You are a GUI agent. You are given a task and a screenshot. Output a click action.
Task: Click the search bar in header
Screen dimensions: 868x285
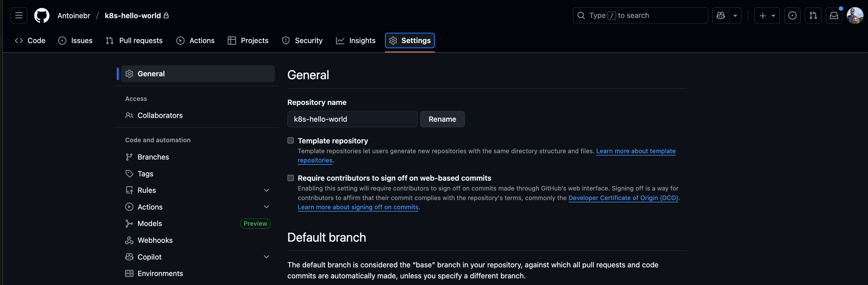pos(640,16)
